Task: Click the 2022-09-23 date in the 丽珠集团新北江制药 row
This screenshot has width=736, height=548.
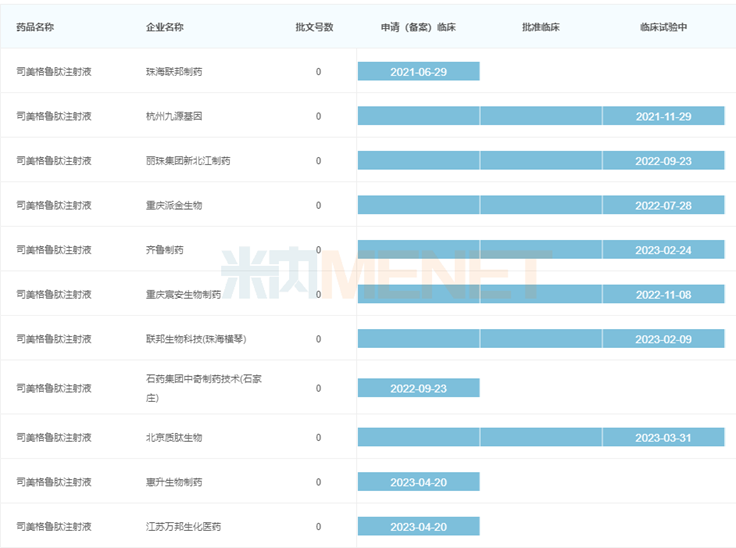Action: click(x=663, y=161)
